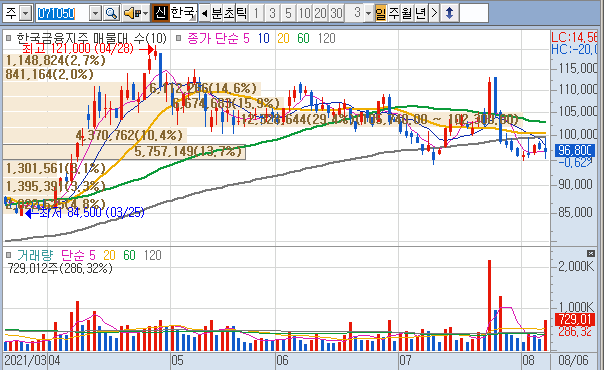Image resolution: width=604 pixels, height=370 pixels.
Task: Select the 월 (monthly) chart period
Action: point(407,13)
